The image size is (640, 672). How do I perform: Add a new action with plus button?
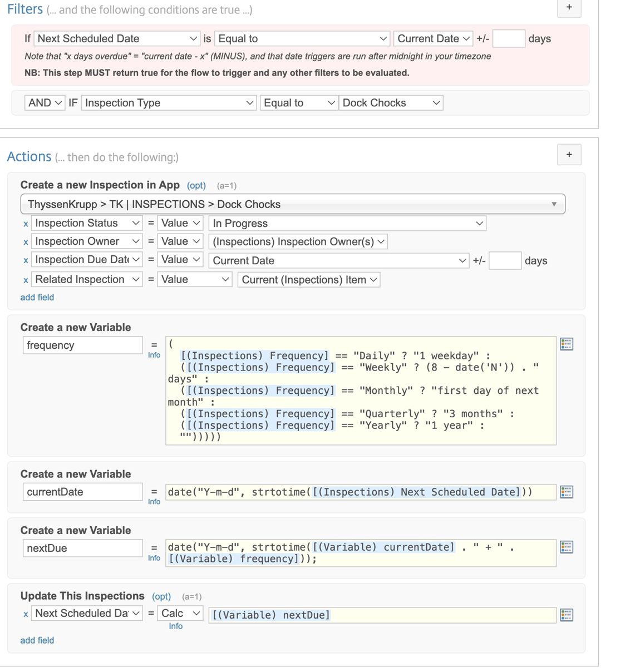point(569,155)
